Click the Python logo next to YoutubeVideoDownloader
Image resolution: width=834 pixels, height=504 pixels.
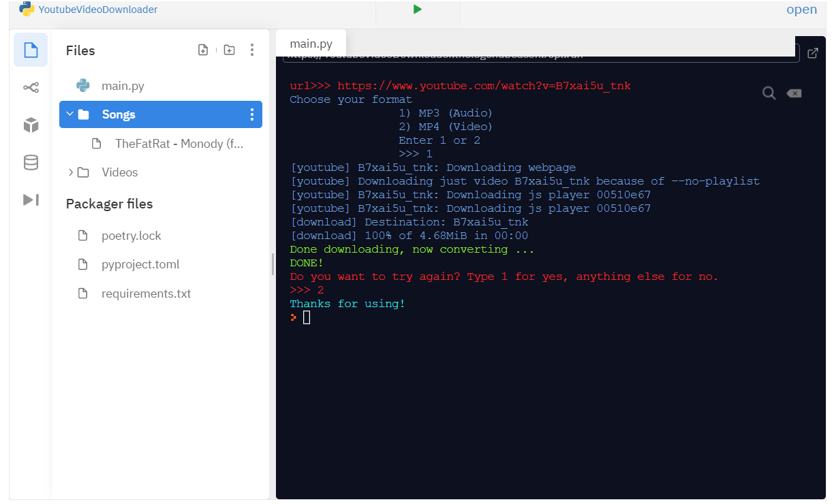[x=27, y=9]
